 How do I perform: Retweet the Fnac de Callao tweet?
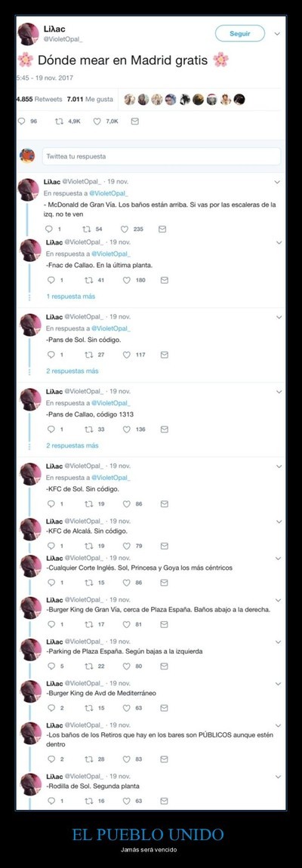[88, 280]
